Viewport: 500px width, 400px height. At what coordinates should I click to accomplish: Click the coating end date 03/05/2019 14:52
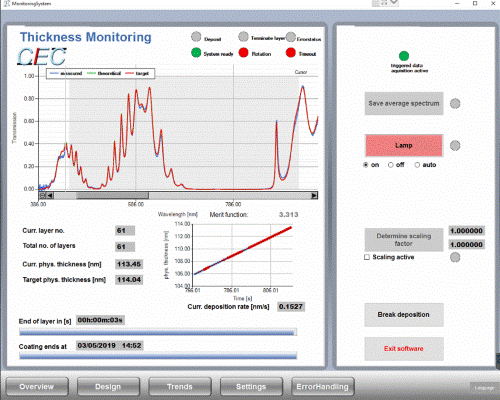pos(110,346)
